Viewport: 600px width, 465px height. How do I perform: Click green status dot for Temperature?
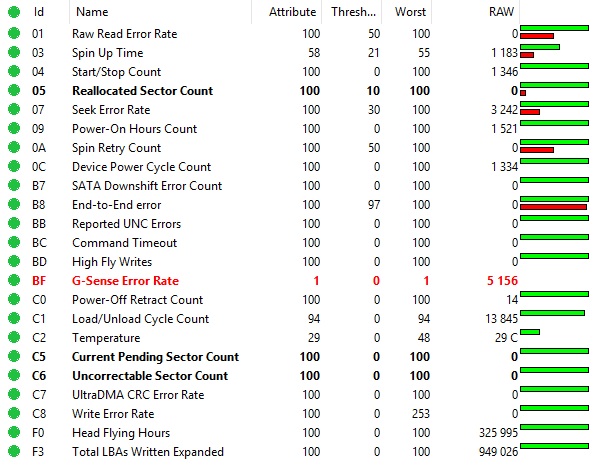pyautogui.click(x=14, y=338)
